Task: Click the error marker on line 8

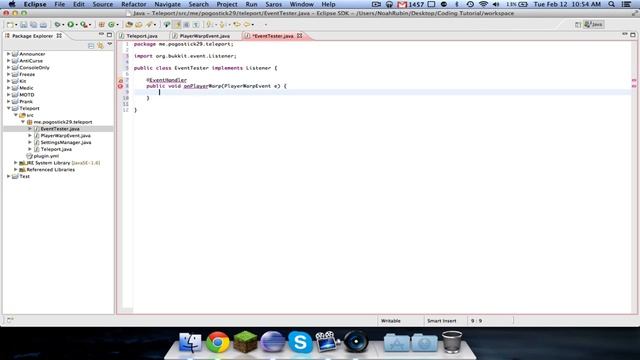Action: click(120, 86)
